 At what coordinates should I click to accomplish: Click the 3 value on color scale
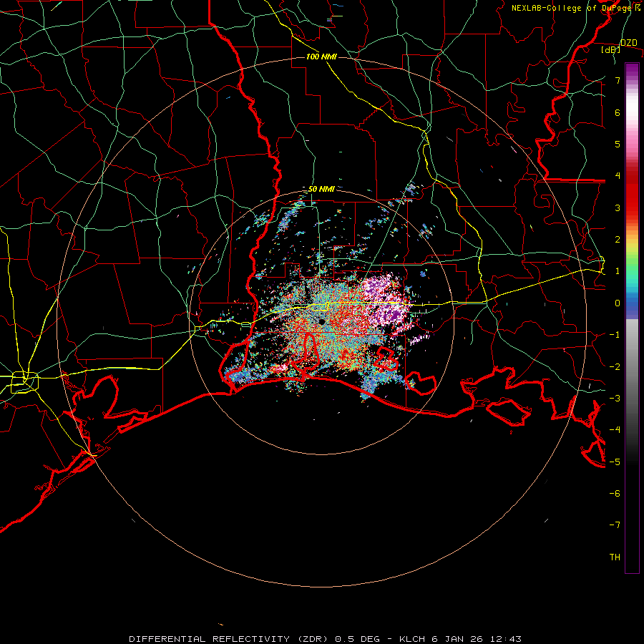[618, 208]
